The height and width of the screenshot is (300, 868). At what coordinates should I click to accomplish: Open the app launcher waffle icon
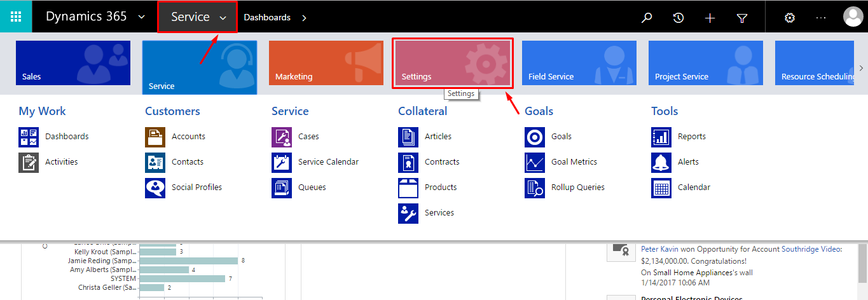[16, 17]
